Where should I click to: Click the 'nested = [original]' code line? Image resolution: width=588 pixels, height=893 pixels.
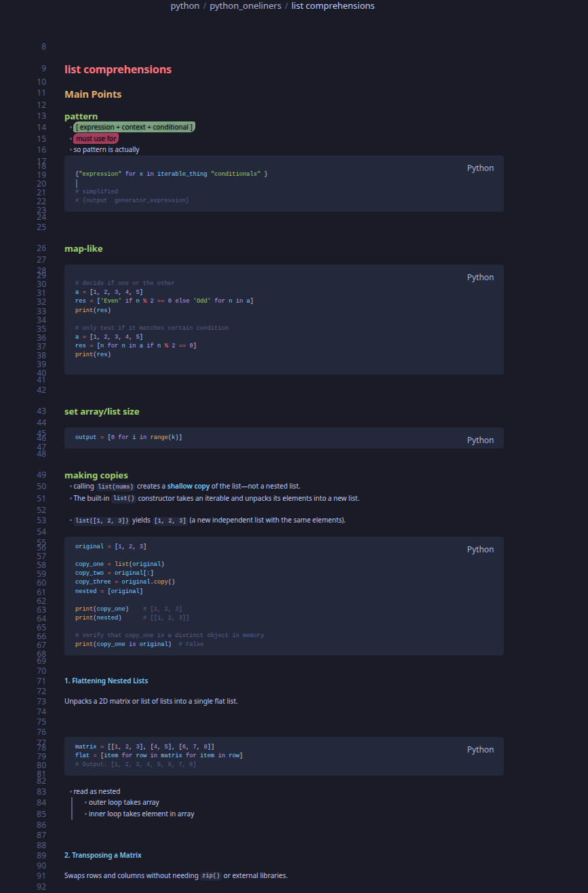point(109,591)
